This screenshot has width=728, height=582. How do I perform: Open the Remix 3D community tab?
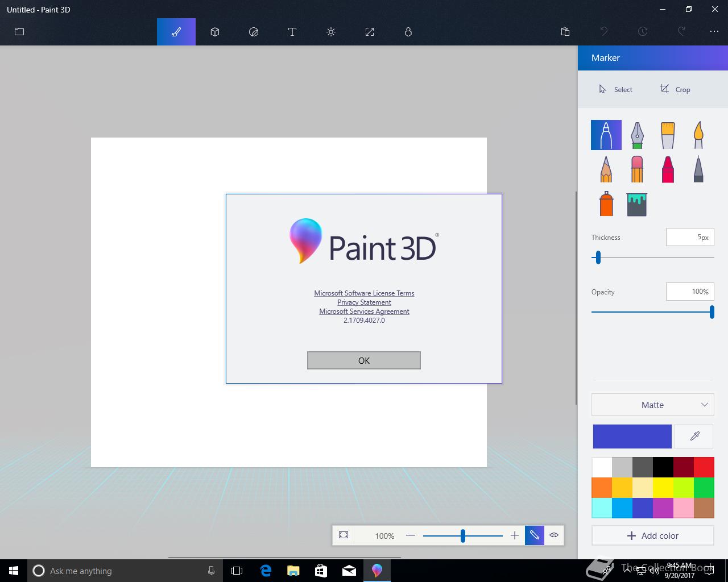pos(408,32)
